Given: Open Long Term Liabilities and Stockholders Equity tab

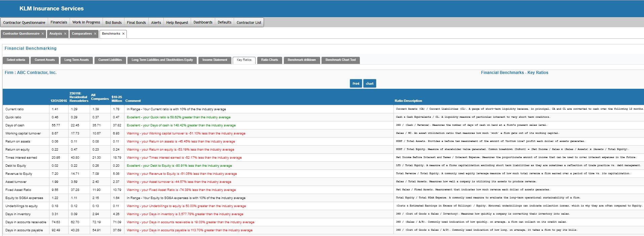Looking at the screenshot, I should pos(162,60).
